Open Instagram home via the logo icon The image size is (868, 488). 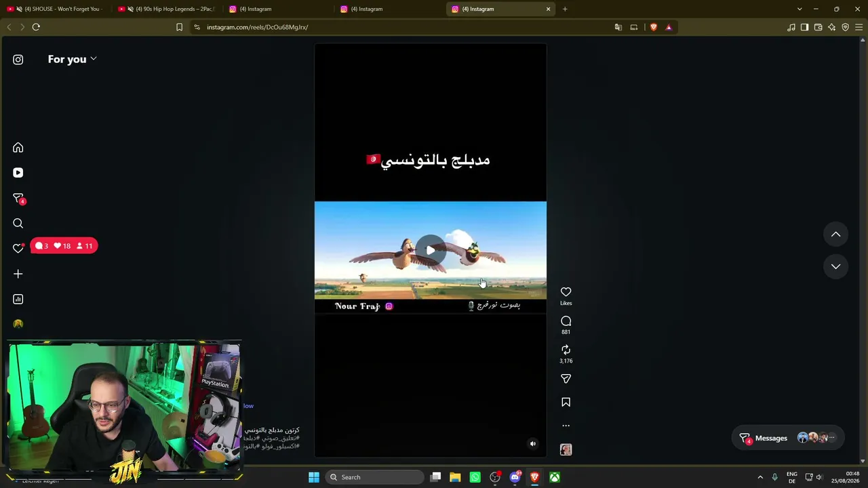[18, 60]
